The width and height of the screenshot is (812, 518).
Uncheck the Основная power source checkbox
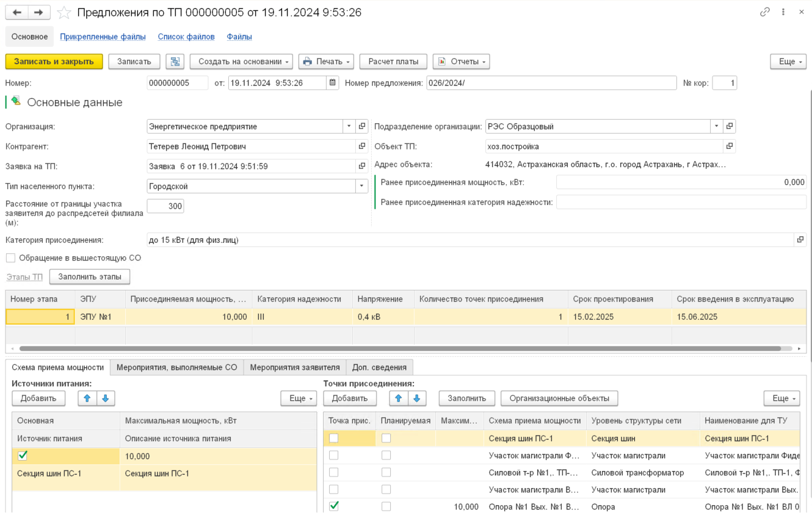[x=23, y=456]
